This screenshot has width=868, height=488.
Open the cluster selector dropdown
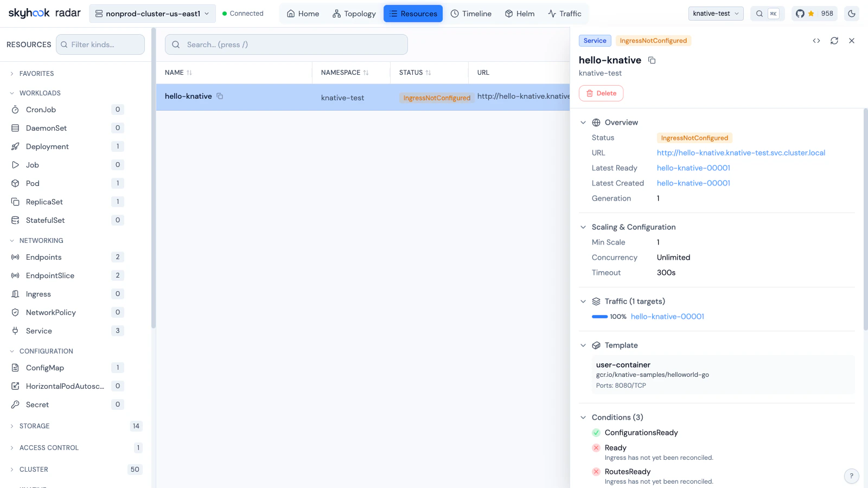tap(152, 14)
